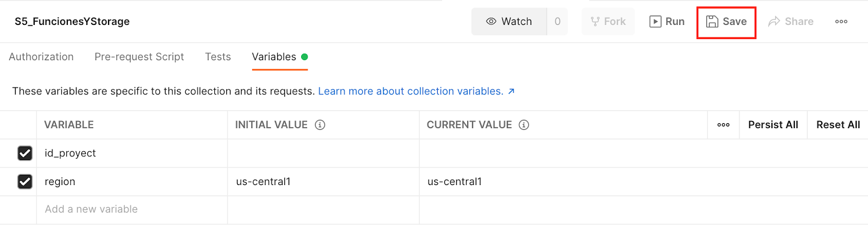Switch to the Authorization tab
Viewport: 868px width, 235px height.
pos(41,57)
